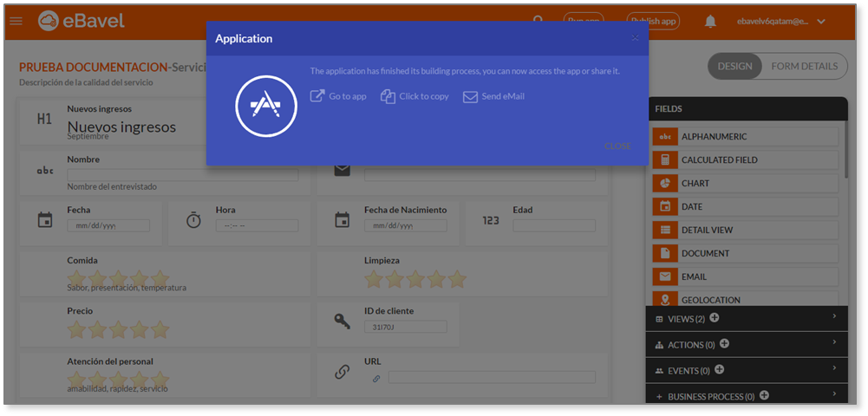The image size is (868, 416).
Task: Add a new action with plus icon
Action: click(724, 343)
